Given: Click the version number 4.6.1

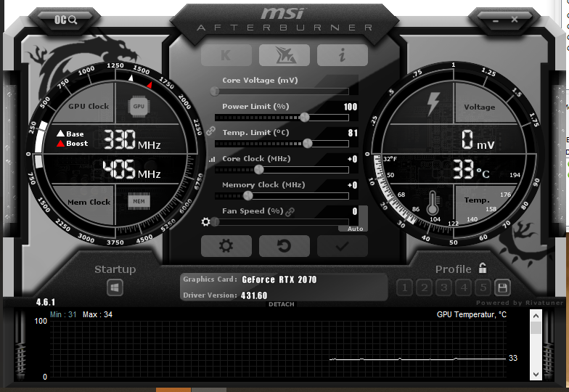Looking at the screenshot, I should point(45,302).
